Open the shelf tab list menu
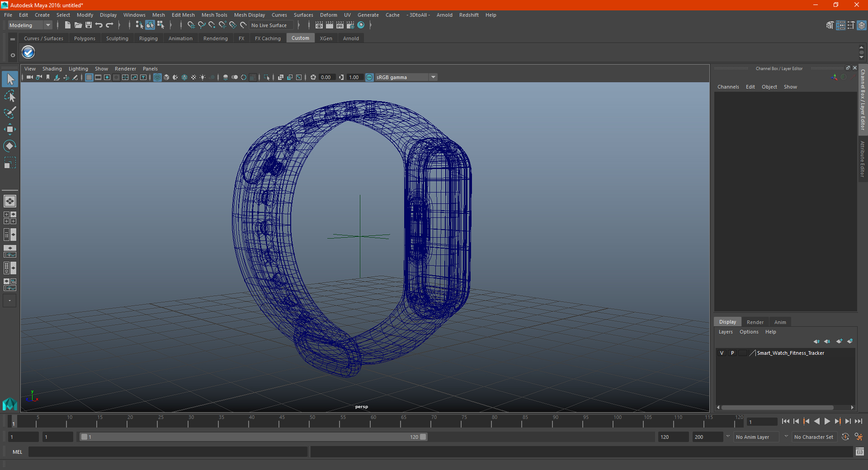 click(x=13, y=39)
